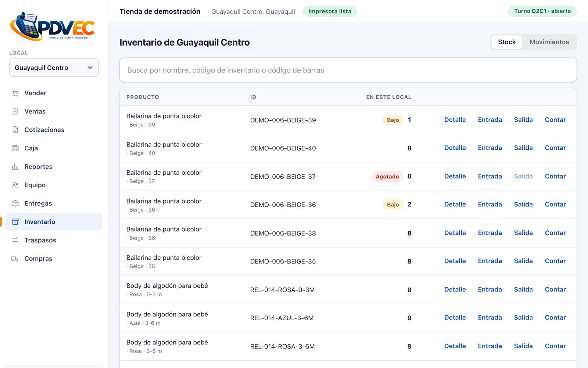Screen dimensions: 588x368
Task: Open Compras in the sidebar
Action: [x=54, y=259]
